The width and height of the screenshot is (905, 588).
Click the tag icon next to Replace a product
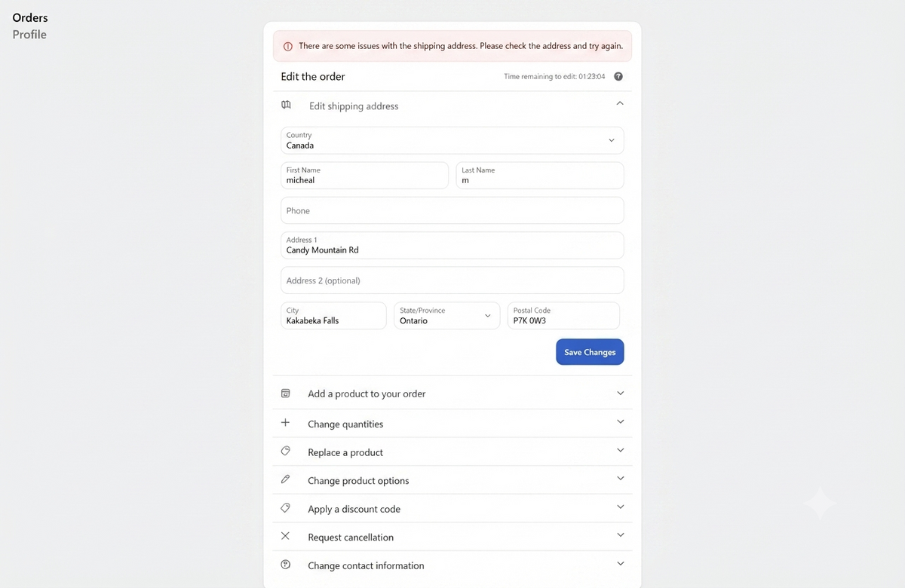[285, 451]
